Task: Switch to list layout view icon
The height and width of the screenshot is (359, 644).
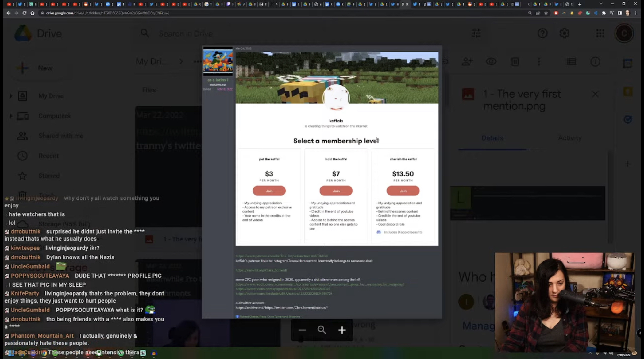Action: [x=571, y=62]
